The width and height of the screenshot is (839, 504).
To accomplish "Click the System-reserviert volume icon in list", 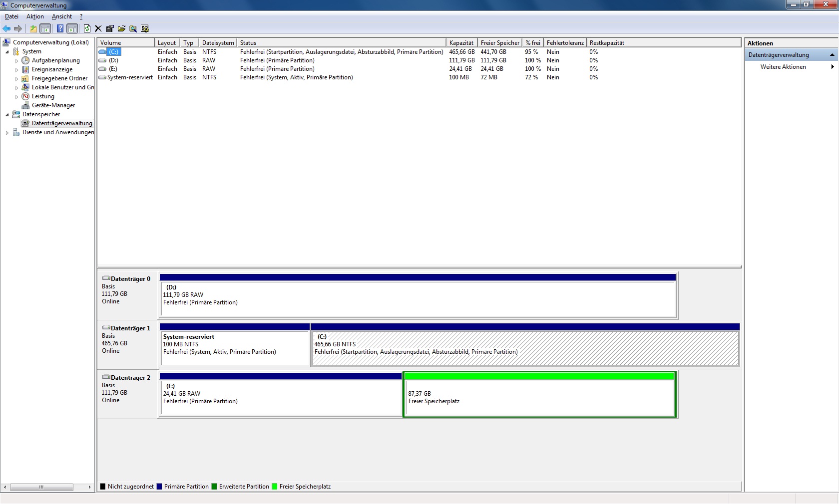I will (x=102, y=77).
